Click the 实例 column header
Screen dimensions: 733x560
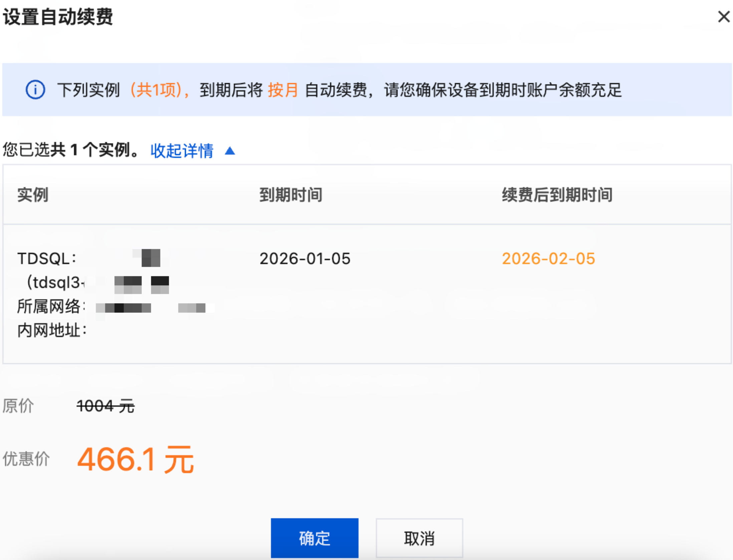pyautogui.click(x=33, y=195)
